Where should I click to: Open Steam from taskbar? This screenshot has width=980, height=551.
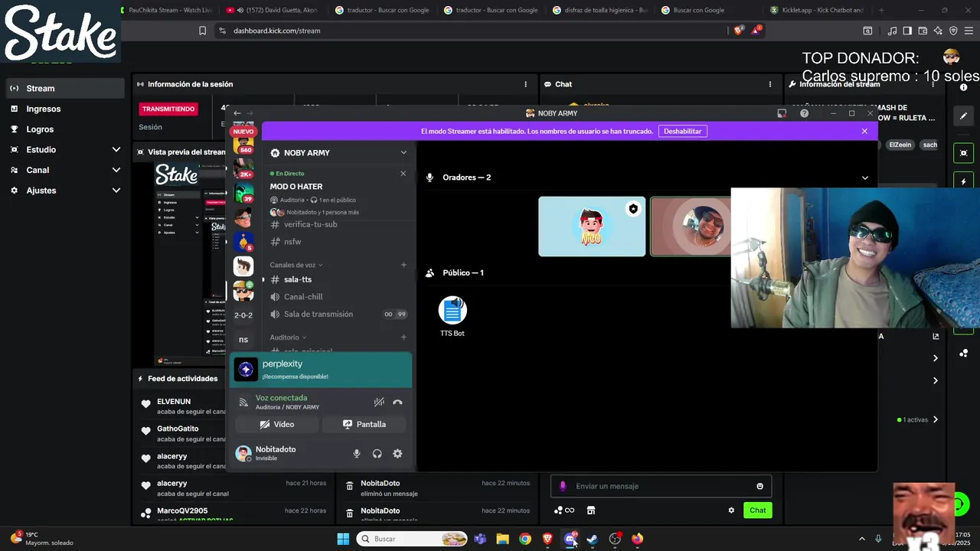coord(592,539)
